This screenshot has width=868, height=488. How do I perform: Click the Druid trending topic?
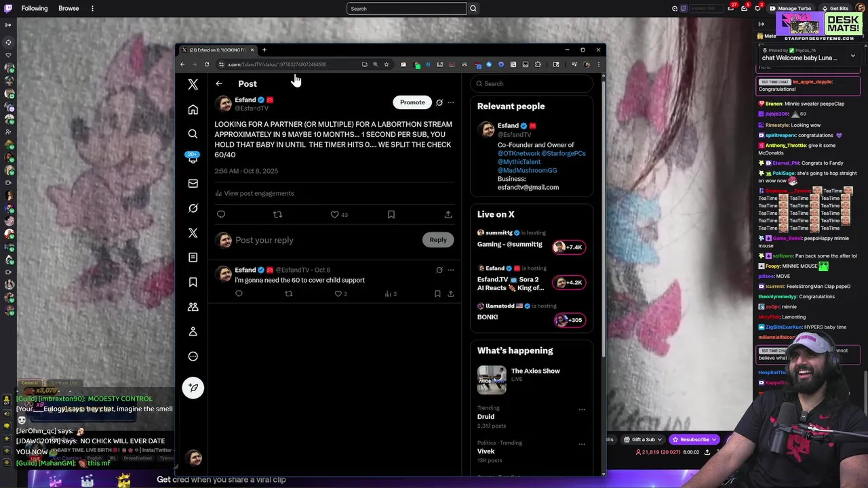(486, 417)
